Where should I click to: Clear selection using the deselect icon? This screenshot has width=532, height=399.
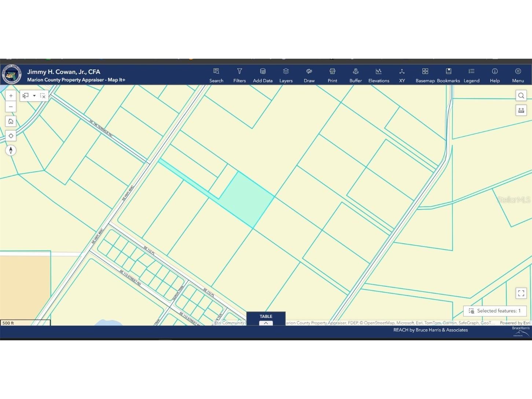(x=43, y=96)
